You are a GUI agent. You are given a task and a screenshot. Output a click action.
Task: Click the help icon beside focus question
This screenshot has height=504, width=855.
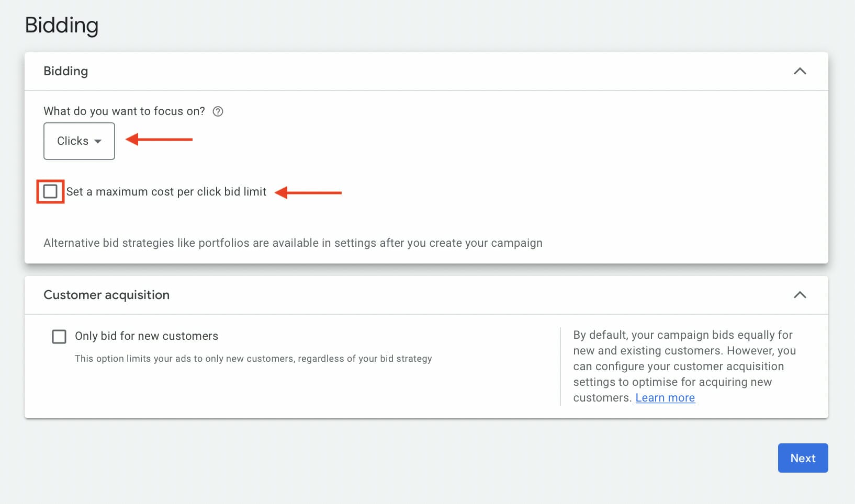pyautogui.click(x=218, y=111)
